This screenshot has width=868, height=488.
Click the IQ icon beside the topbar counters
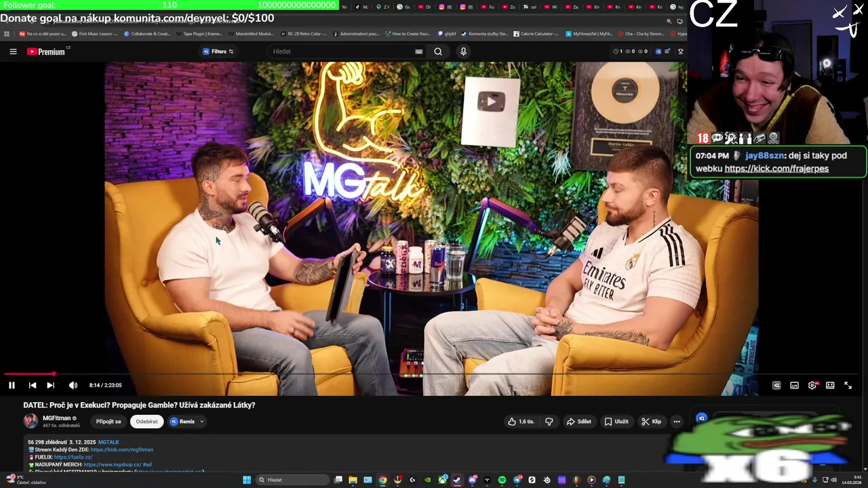pos(658,52)
